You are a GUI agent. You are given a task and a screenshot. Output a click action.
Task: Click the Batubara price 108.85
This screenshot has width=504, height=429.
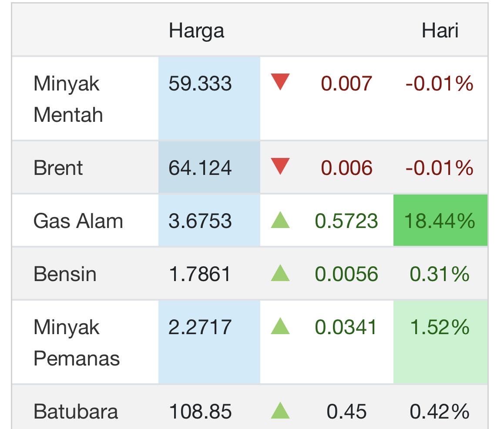[x=200, y=412]
